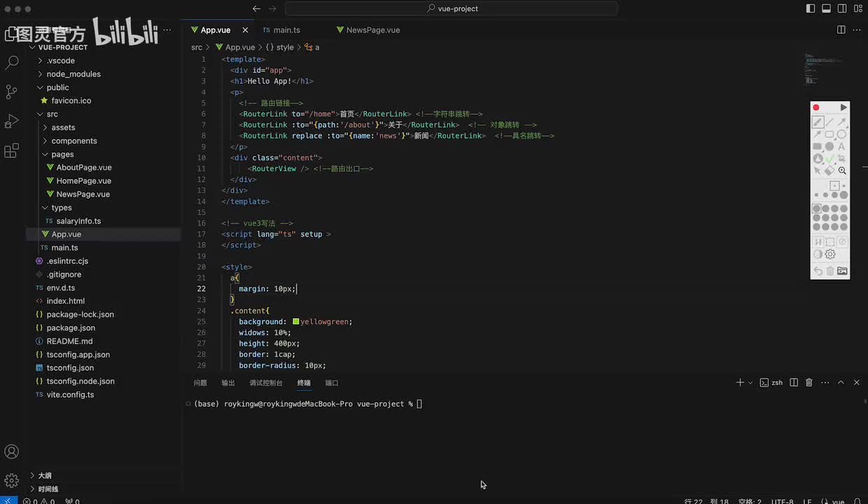
Task: Open vite.config.ts in explorer
Action: coord(69,395)
